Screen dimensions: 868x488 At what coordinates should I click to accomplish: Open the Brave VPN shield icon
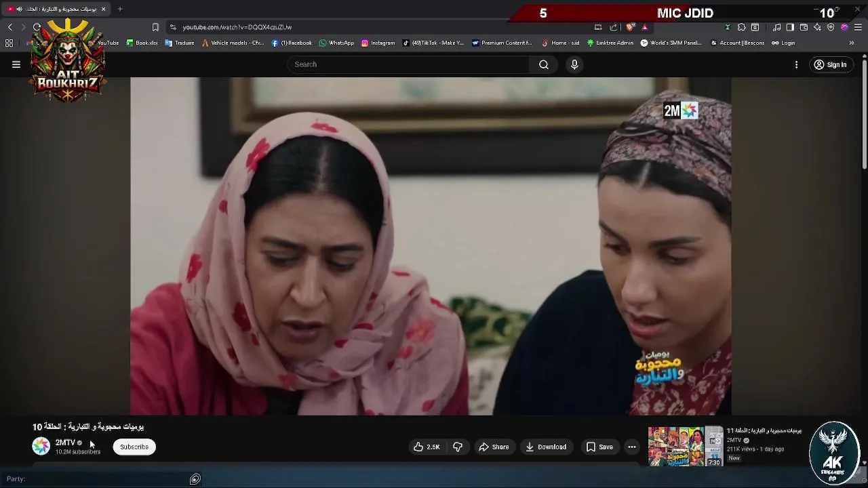pos(831,27)
